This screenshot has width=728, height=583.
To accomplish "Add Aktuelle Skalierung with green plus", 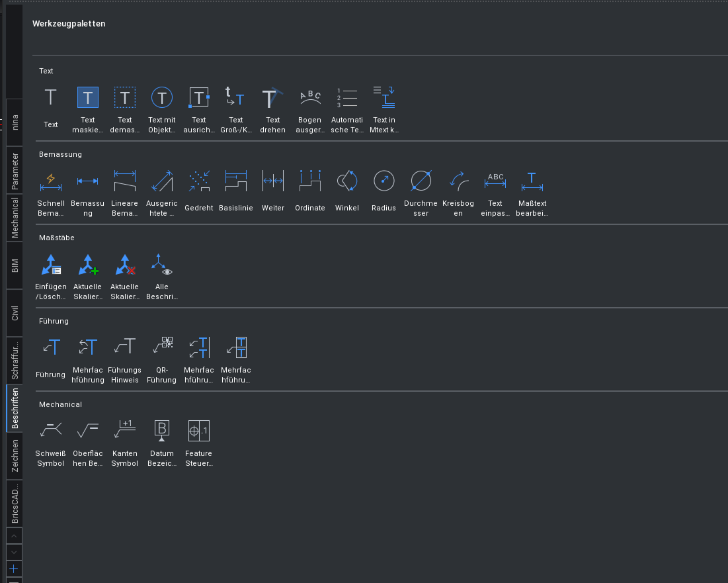I will click(88, 276).
